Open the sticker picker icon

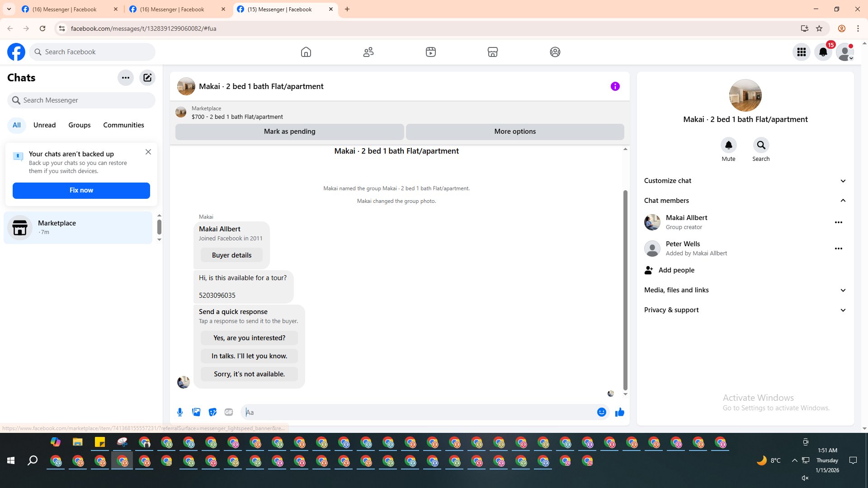[212, 412]
